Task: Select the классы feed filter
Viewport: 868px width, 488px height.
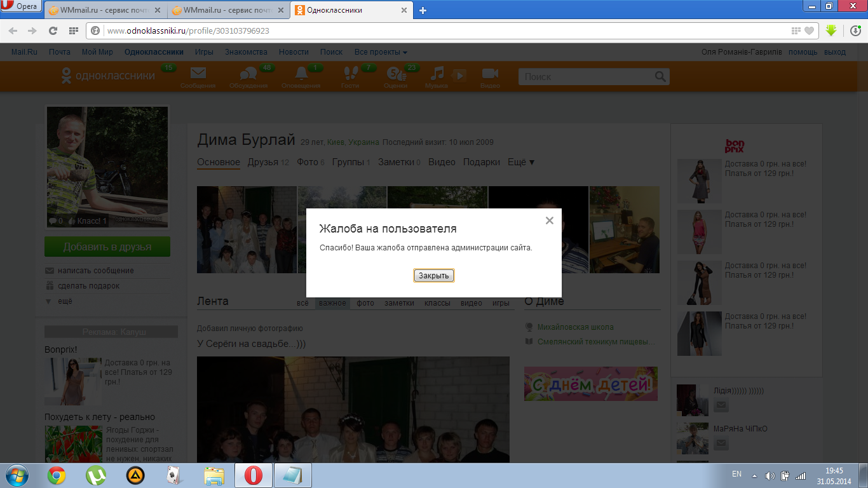Action: click(437, 303)
